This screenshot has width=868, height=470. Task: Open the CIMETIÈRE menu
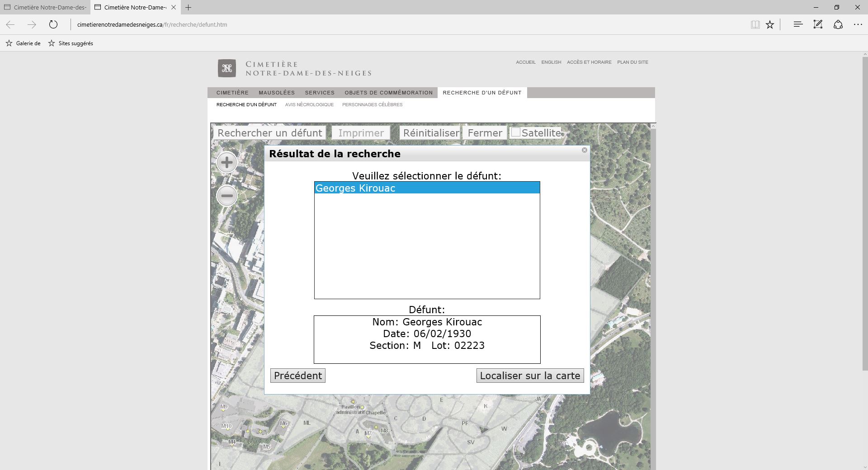click(x=232, y=93)
